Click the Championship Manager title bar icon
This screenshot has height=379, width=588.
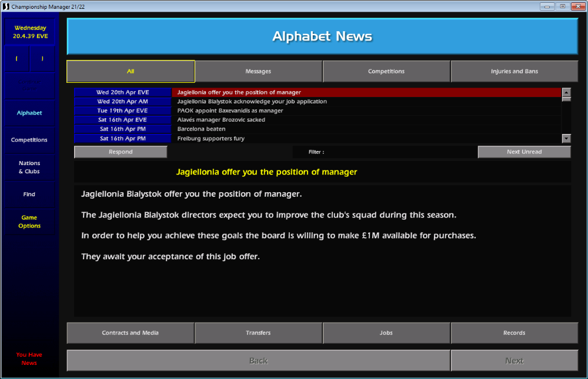point(6,6)
